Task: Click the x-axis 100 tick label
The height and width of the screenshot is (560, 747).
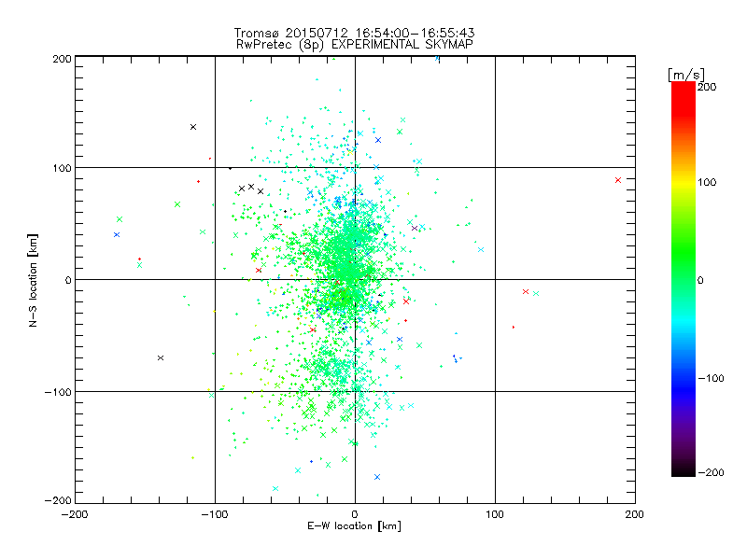Action: tap(495, 514)
